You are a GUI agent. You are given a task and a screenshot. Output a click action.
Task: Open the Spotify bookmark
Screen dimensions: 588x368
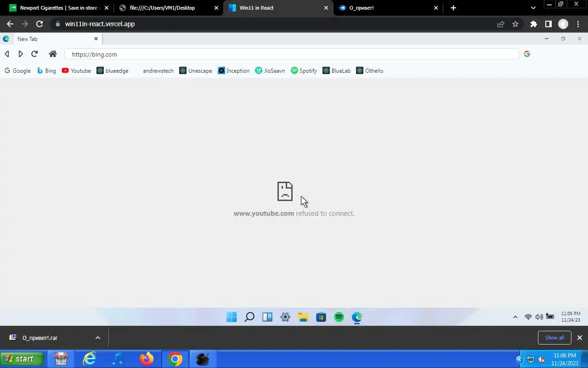click(x=304, y=71)
